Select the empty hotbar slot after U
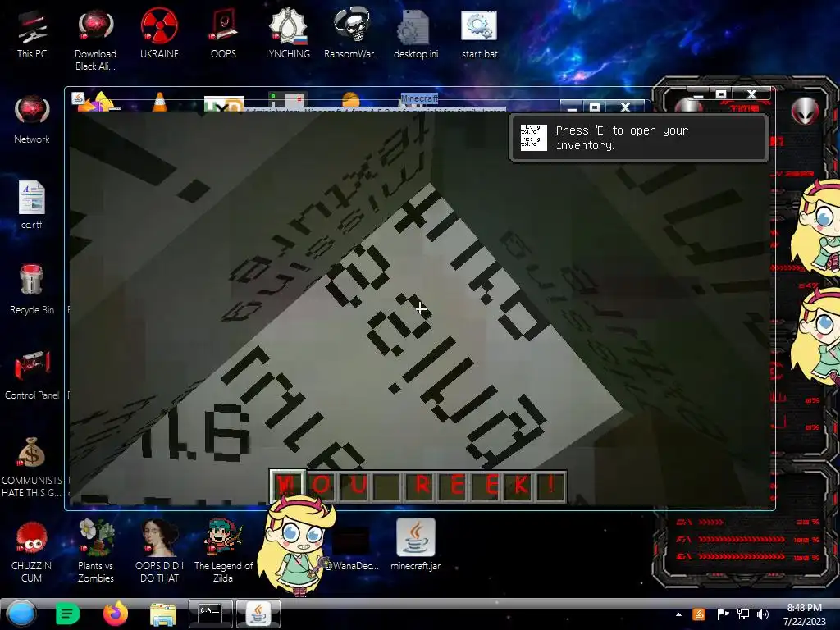Image resolution: width=840 pixels, height=630 pixels. coord(387,486)
